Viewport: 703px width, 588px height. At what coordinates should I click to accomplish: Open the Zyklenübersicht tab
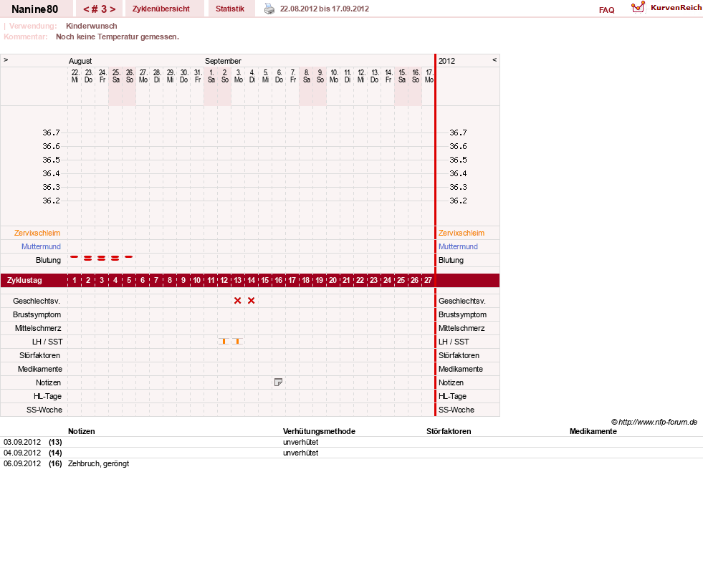(x=161, y=9)
